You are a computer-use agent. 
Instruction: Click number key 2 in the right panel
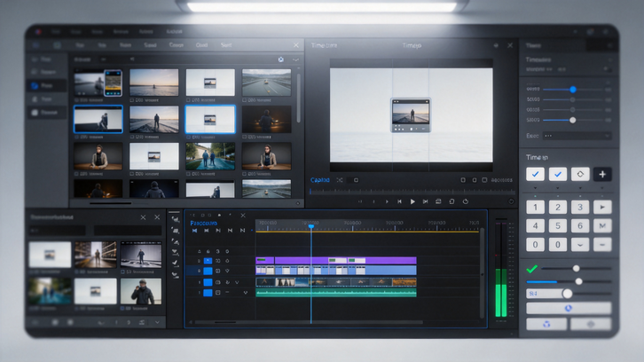pos(558,207)
